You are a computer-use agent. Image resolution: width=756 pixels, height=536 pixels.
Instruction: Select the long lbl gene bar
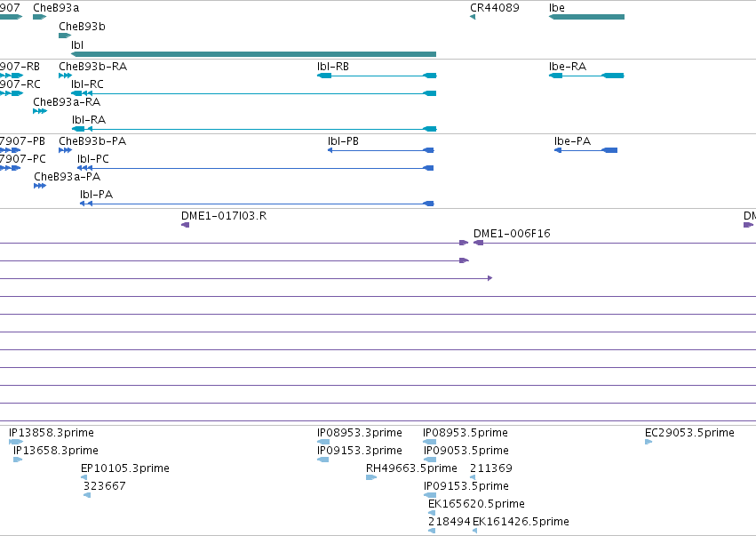coord(253,54)
